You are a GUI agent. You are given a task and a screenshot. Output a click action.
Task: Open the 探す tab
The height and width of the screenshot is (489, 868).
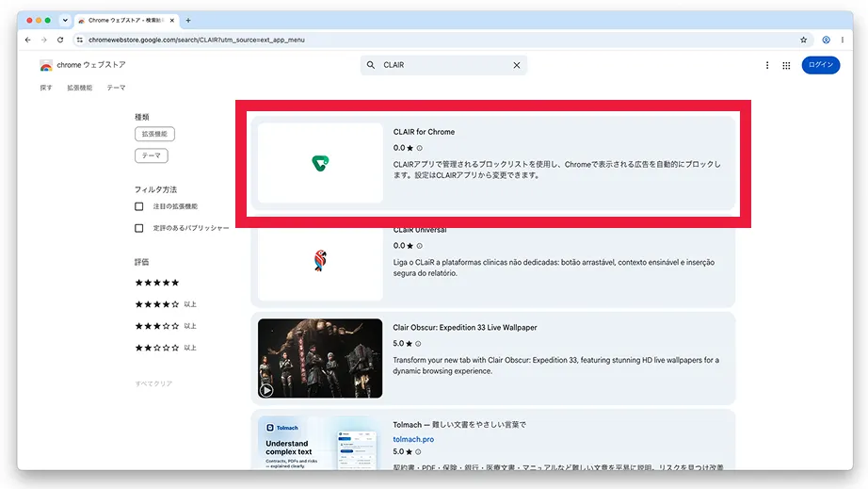pos(46,88)
